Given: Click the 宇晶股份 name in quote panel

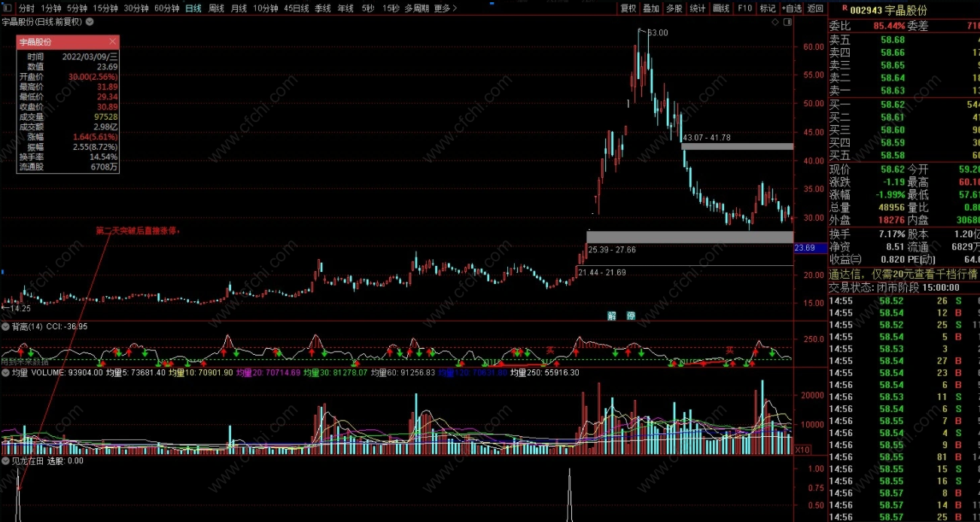Looking at the screenshot, I should click(906, 10).
